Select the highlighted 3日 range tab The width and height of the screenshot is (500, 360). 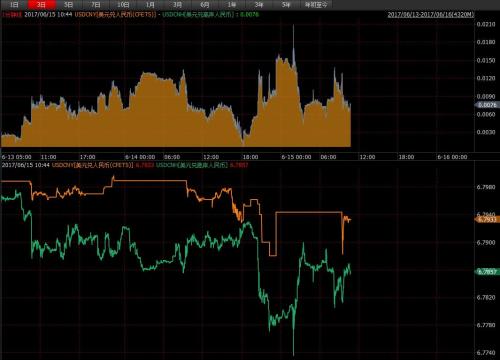click(41, 5)
